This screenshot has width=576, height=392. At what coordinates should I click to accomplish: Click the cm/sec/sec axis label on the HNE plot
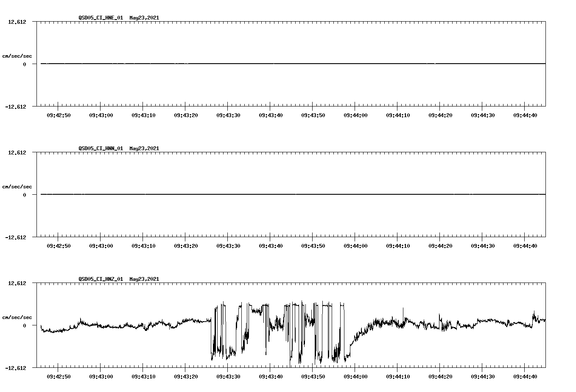17,56
